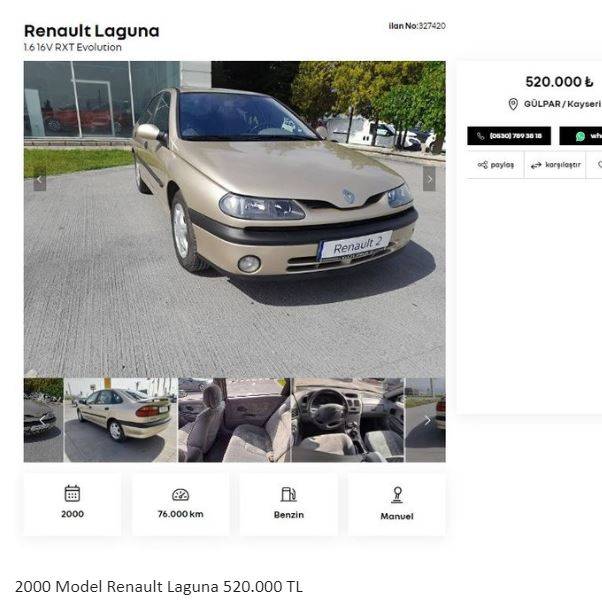Click the location pin icon beside GÜLPAR
602x606 pixels.
[513, 104]
